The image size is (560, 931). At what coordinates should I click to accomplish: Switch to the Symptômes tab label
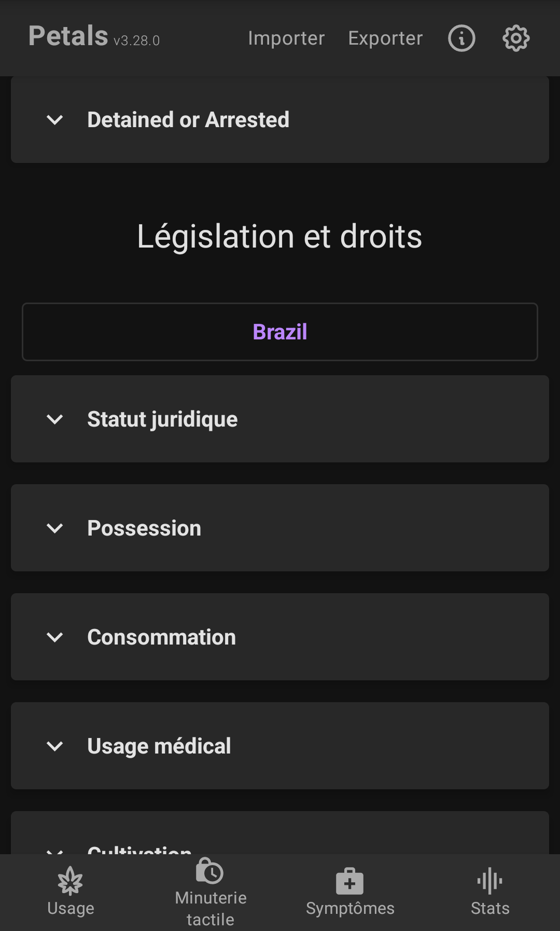[350, 908]
